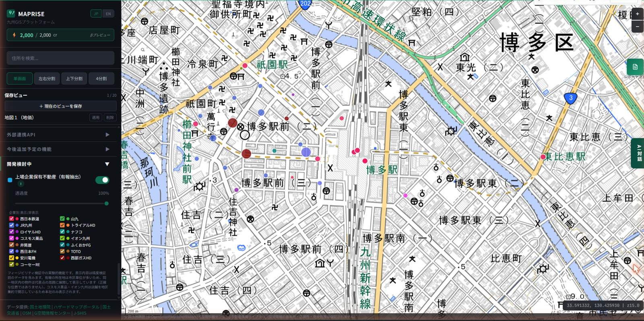The height and width of the screenshot is (321, 644).
Task: Open the G空間情報センター link
Action: 52,313
